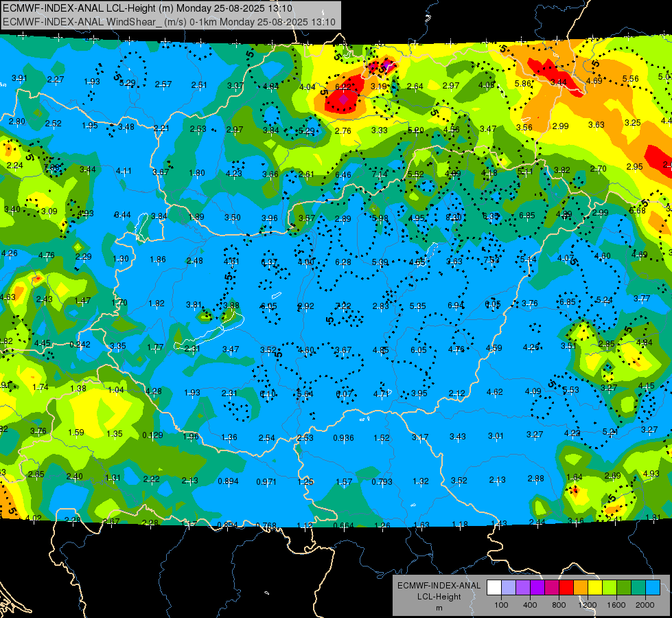Click the wind shear value '1.38'
This screenshot has width=672, height=618.
click(x=78, y=388)
